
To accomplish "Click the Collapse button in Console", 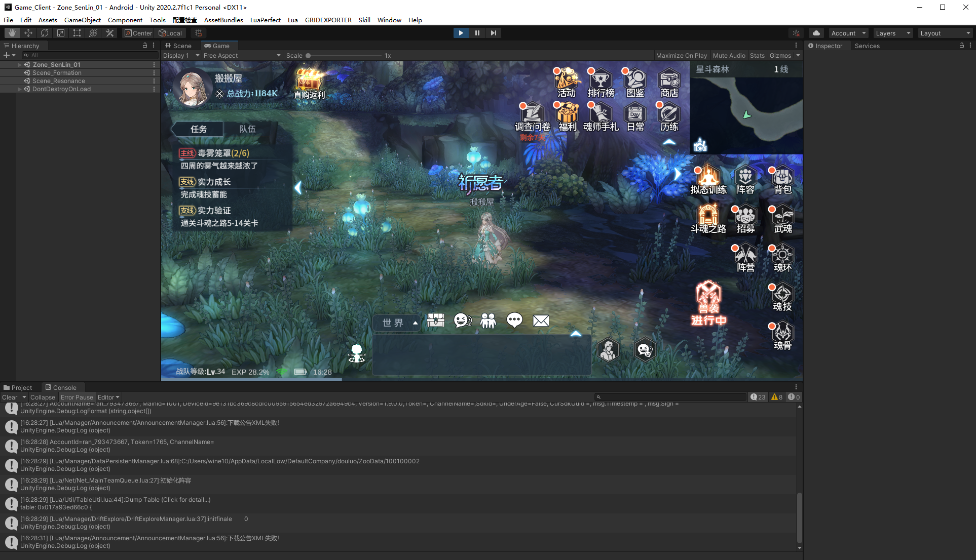I will (43, 397).
